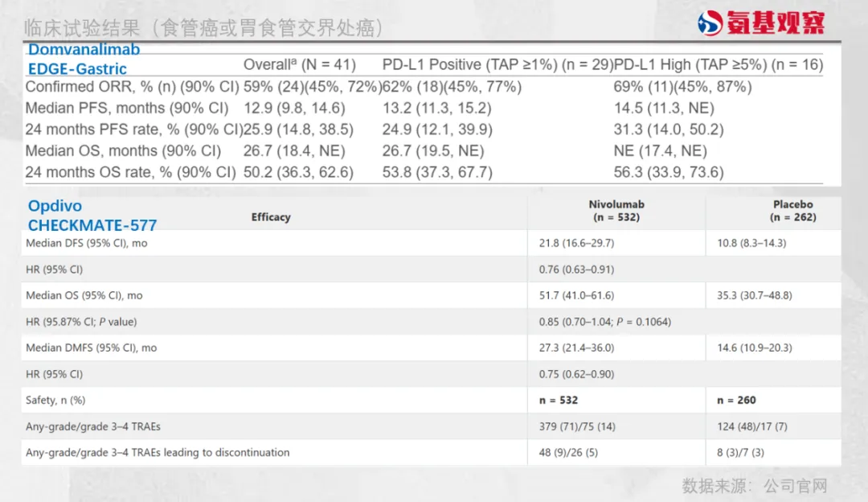Viewport: 868px width, 502px height.
Task: Click the Median DFS row label
Action: pyautogui.click(x=87, y=243)
